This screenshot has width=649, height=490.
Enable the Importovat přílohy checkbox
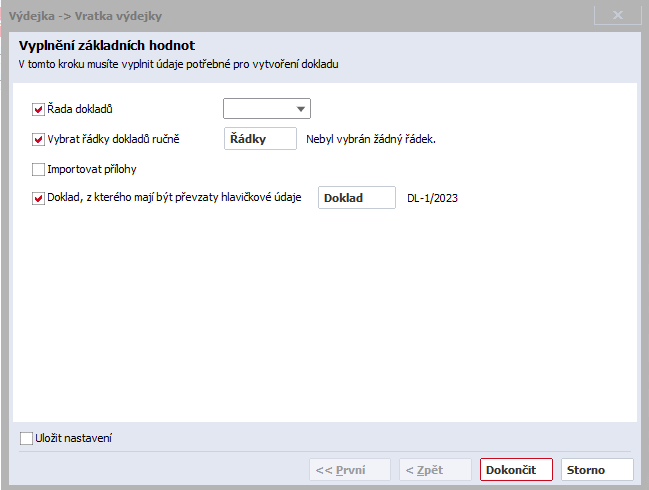tap(38, 169)
